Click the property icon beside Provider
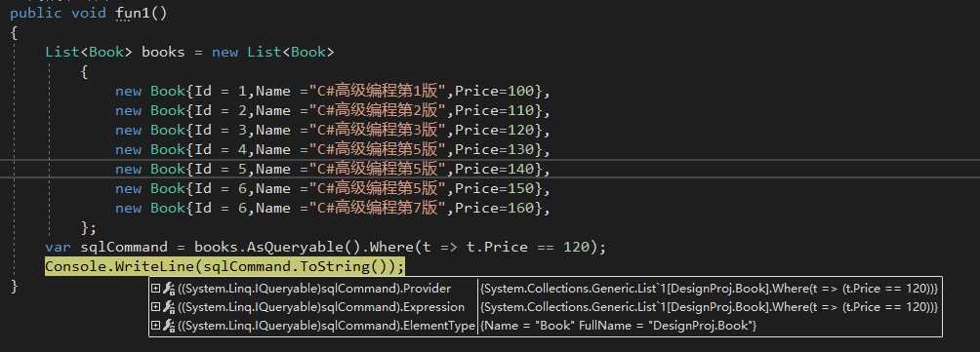Screen dimensions: 980x352 click(169, 289)
